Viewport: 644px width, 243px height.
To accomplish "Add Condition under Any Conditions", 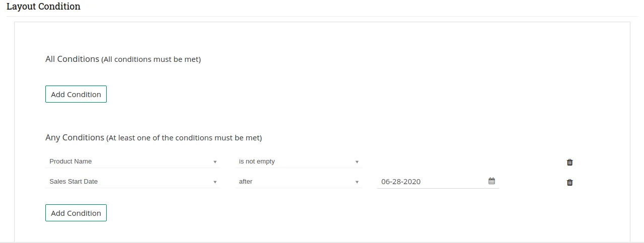I will (76, 213).
